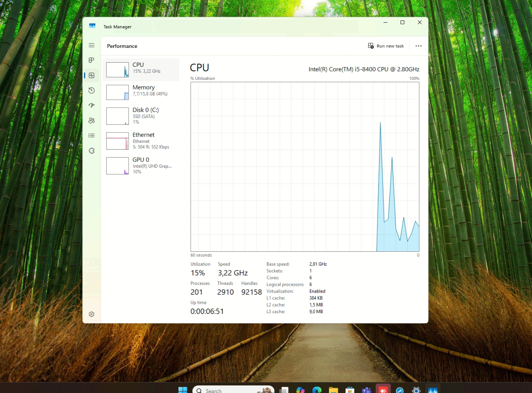The image size is (532, 393).
Task: Click the 384 KB L1 cache value
Action: click(x=316, y=298)
